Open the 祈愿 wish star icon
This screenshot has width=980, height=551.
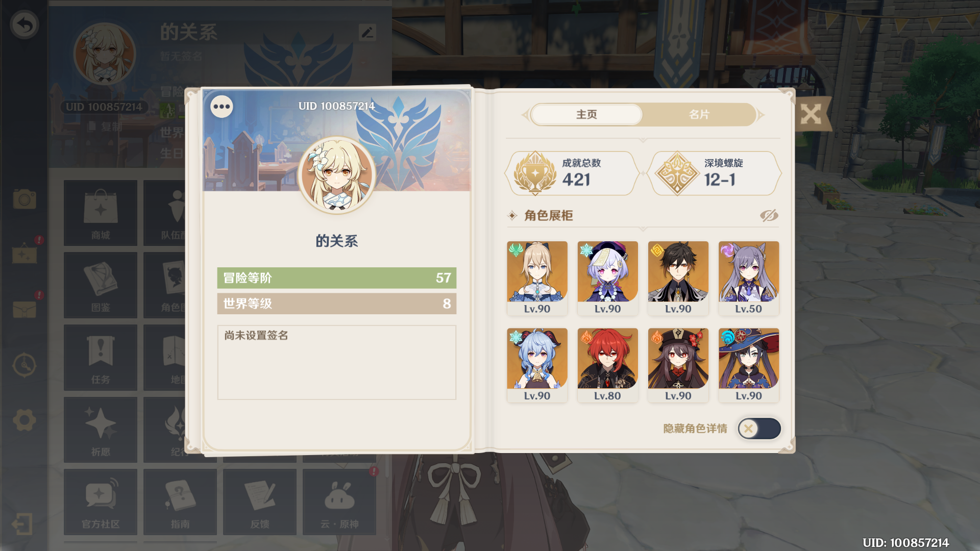pyautogui.click(x=101, y=430)
